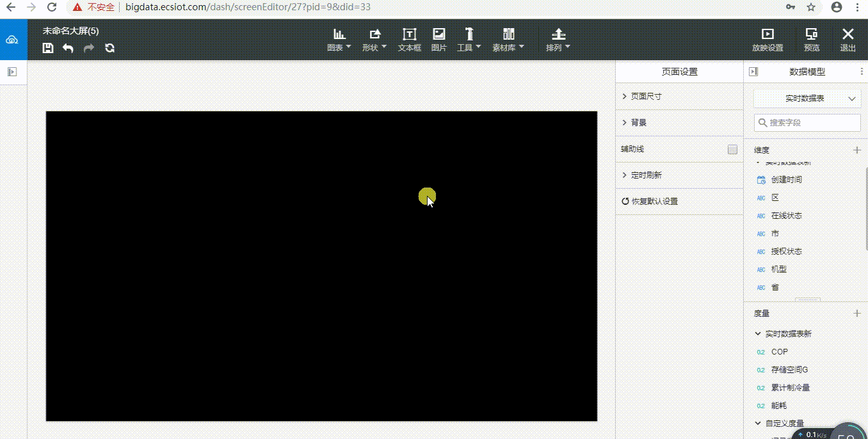
Task: Click the 搜索字段 search field
Action: click(807, 123)
